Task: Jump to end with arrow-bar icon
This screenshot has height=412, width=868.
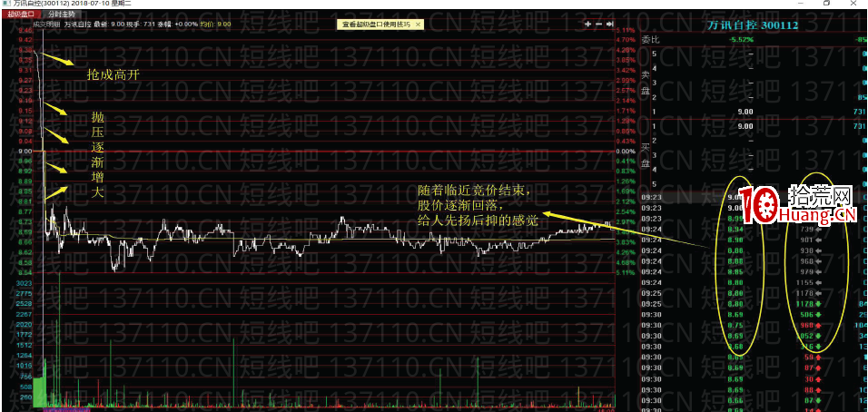Action: click(609, 24)
